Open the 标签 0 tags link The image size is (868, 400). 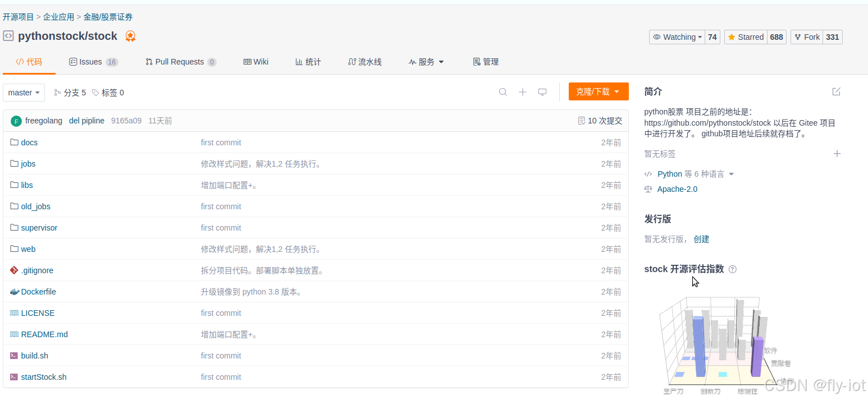coord(108,93)
